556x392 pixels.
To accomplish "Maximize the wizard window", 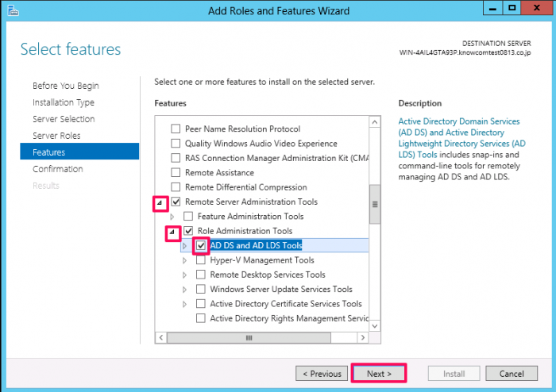I will tap(512, 8).
